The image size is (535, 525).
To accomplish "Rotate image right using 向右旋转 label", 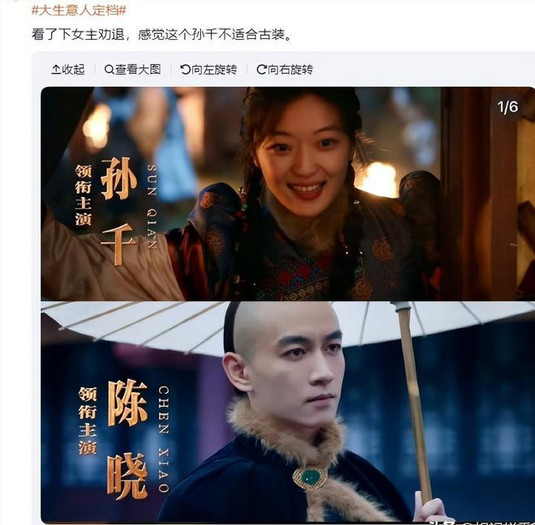I will pyautogui.click(x=290, y=70).
